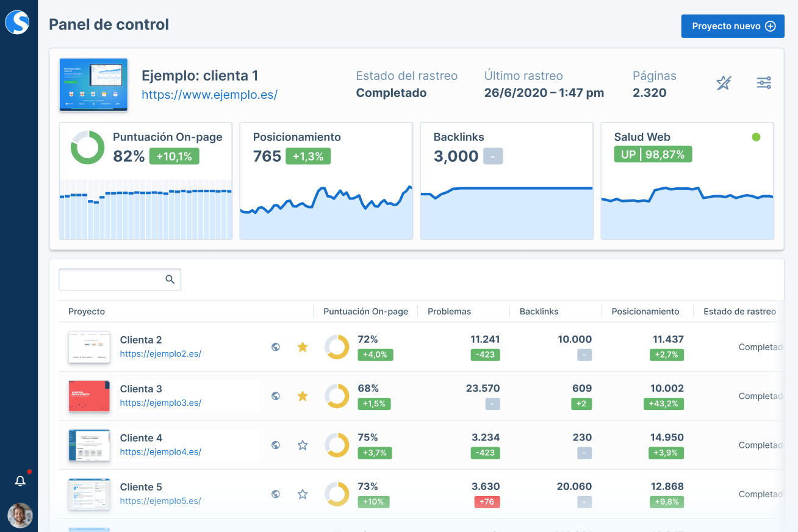Click globe icon for Clienta 2
Screen dimensions: 798x532
pos(276,347)
